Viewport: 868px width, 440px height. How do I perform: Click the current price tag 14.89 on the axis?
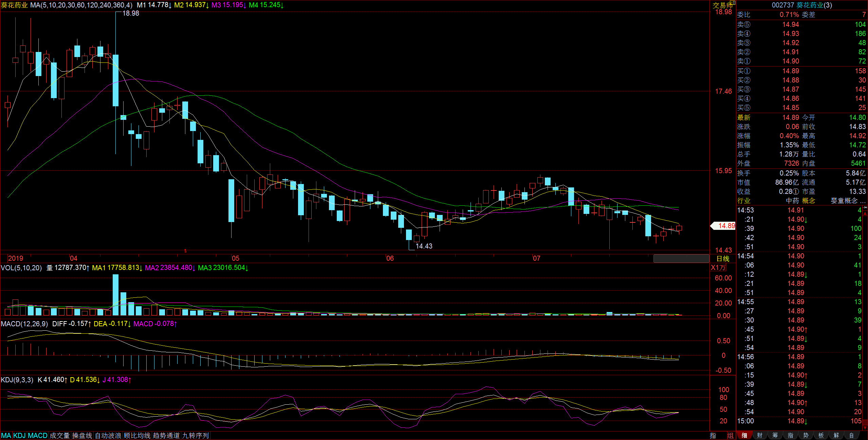[x=723, y=226]
